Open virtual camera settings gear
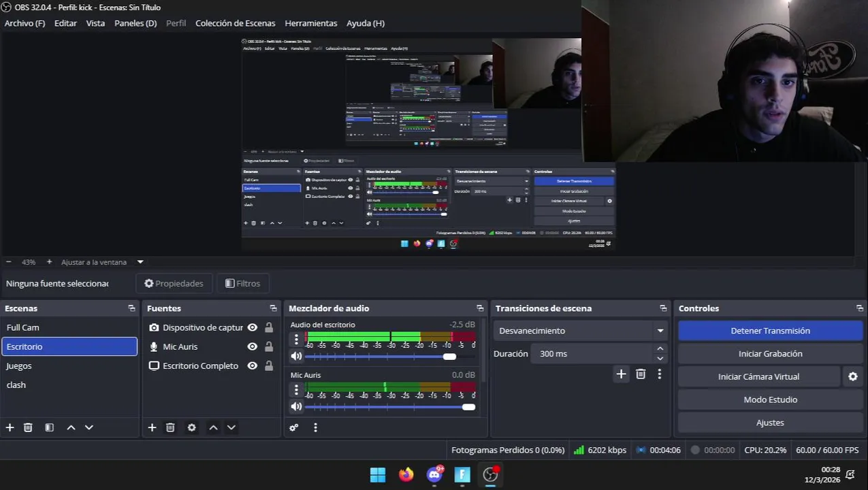The image size is (868, 490). [x=853, y=376]
